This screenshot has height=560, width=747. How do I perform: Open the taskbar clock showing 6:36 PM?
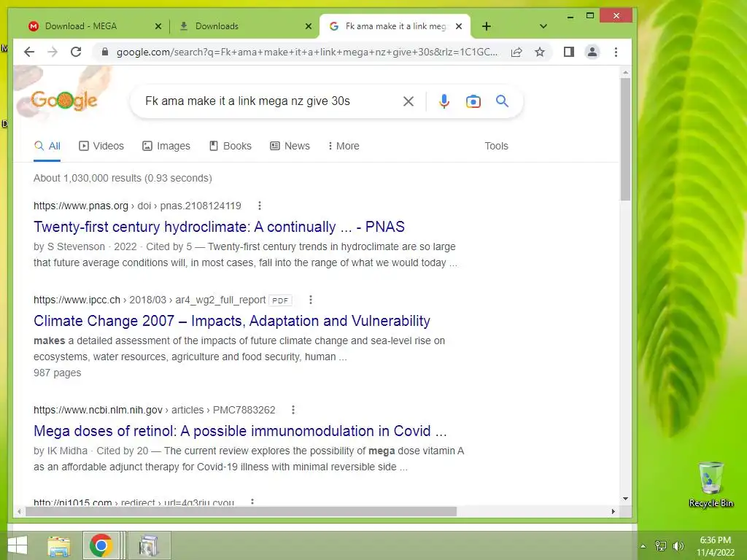(716, 546)
